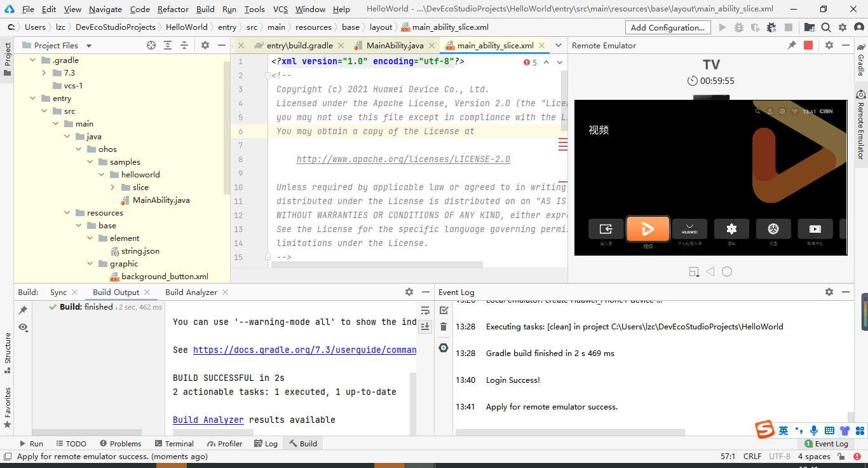
Task: Select the settings gear tile in TV emulator
Action: 773,229
